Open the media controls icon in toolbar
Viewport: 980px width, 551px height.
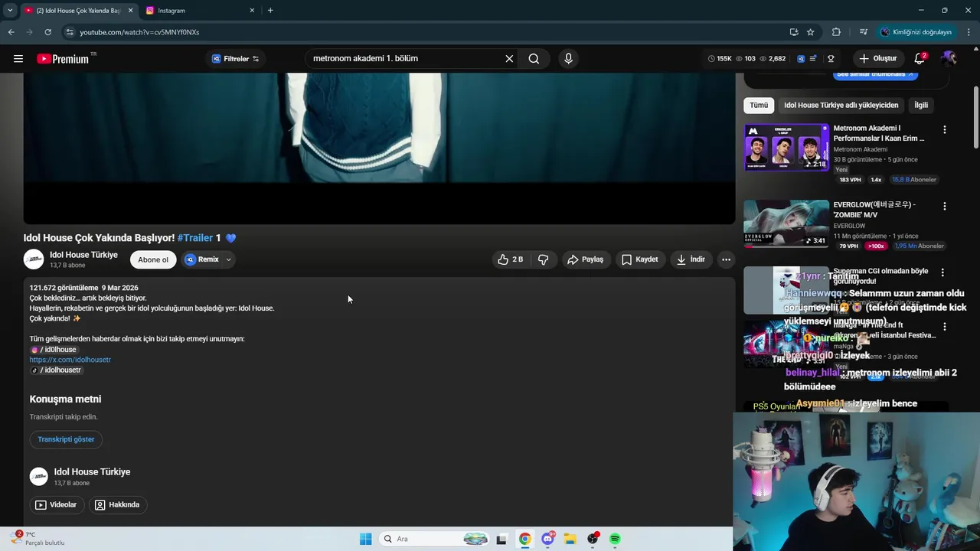[863, 32]
